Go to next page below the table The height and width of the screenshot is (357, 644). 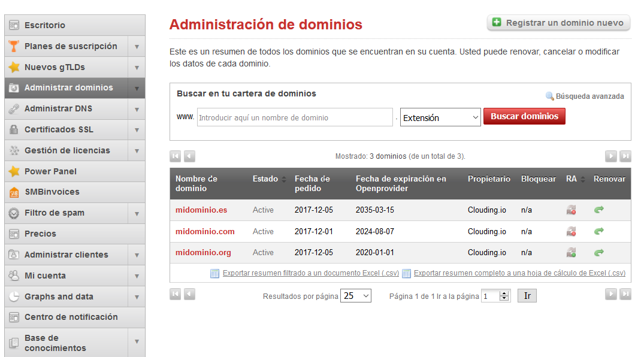tap(610, 294)
